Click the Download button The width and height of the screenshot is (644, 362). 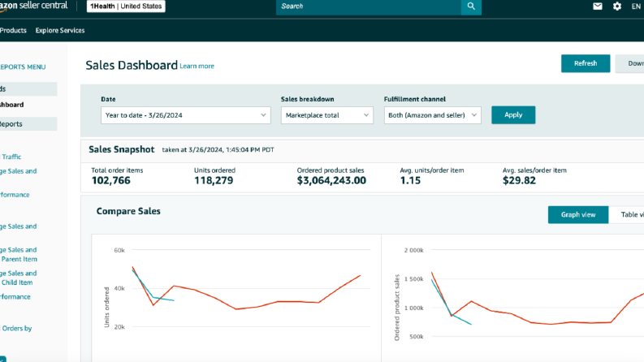629,63
